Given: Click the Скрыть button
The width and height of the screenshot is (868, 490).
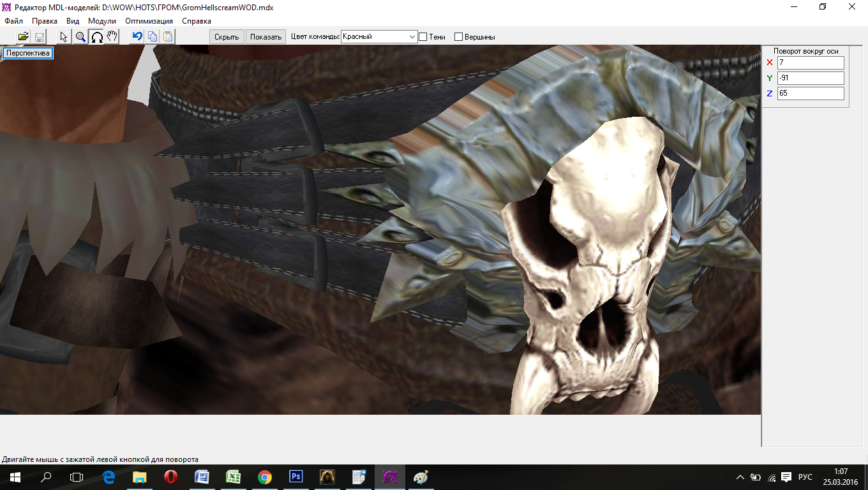Looking at the screenshot, I should [x=227, y=37].
